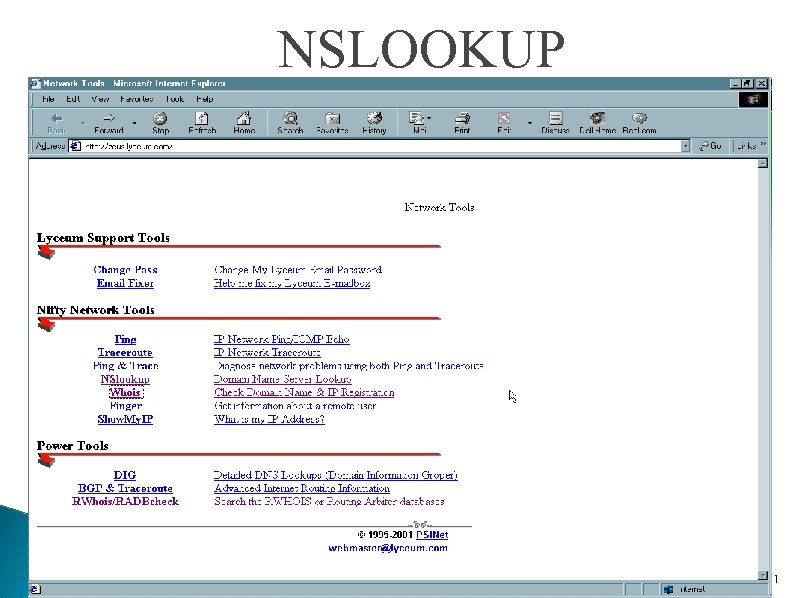Click the Internet Explorer logo throbber
Image resolution: width=799 pixels, height=598 pixels.
tap(753, 99)
